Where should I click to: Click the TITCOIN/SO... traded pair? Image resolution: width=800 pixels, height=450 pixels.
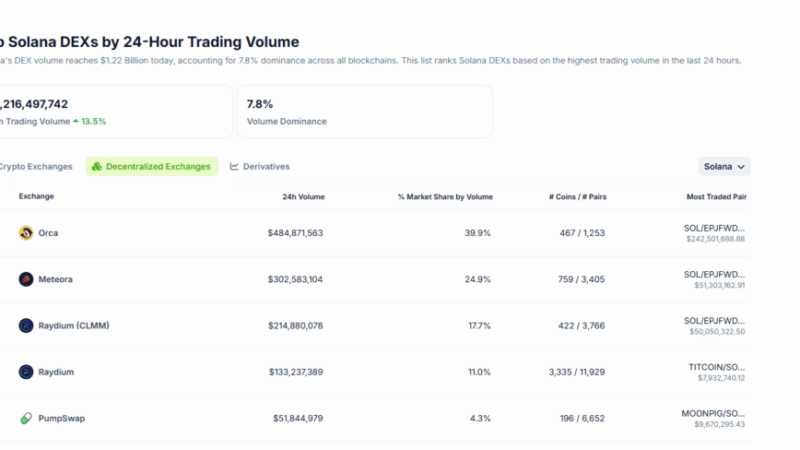pos(716,367)
